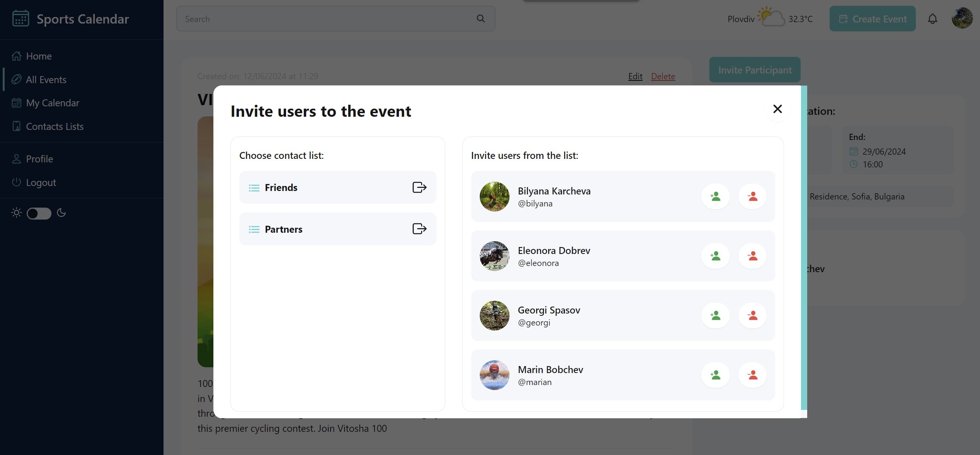Image resolution: width=980 pixels, height=455 pixels.
Task: Go to My Calendar in the sidebar
Action: tap(53, 103)
